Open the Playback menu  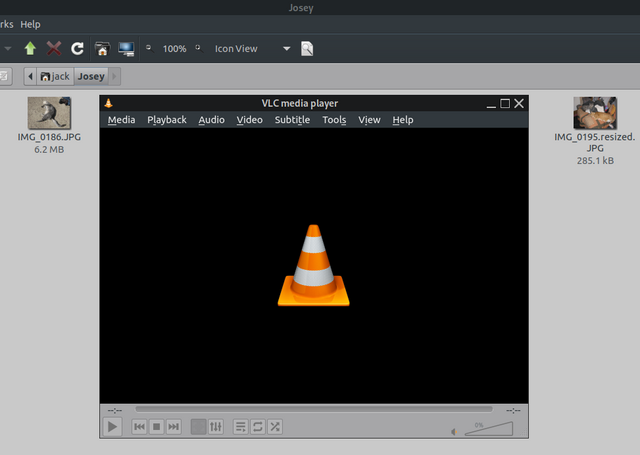166,120
